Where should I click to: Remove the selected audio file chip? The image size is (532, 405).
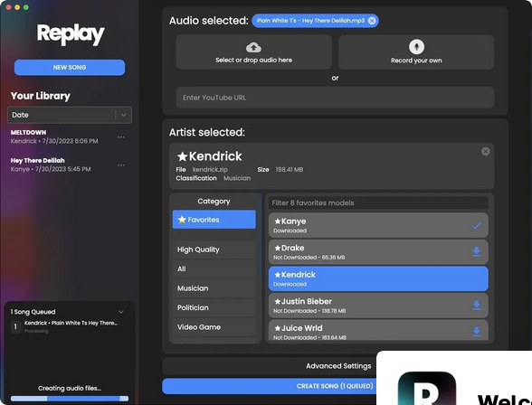(x=372, y=21)
